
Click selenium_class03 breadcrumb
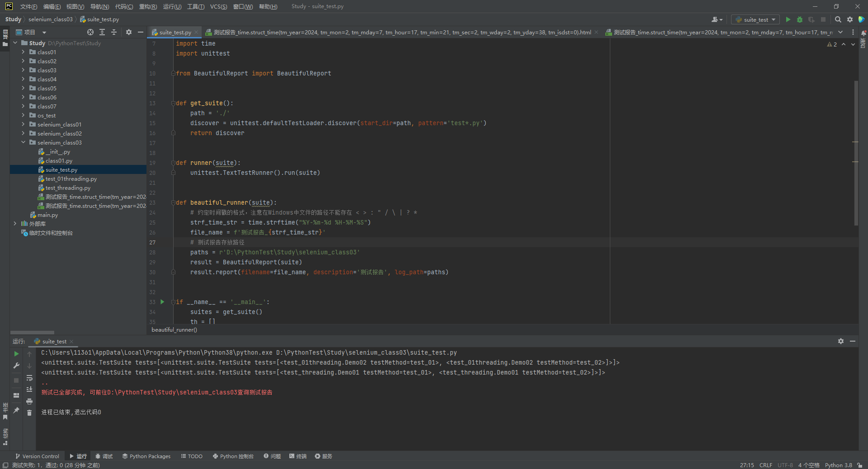point(50,19)
